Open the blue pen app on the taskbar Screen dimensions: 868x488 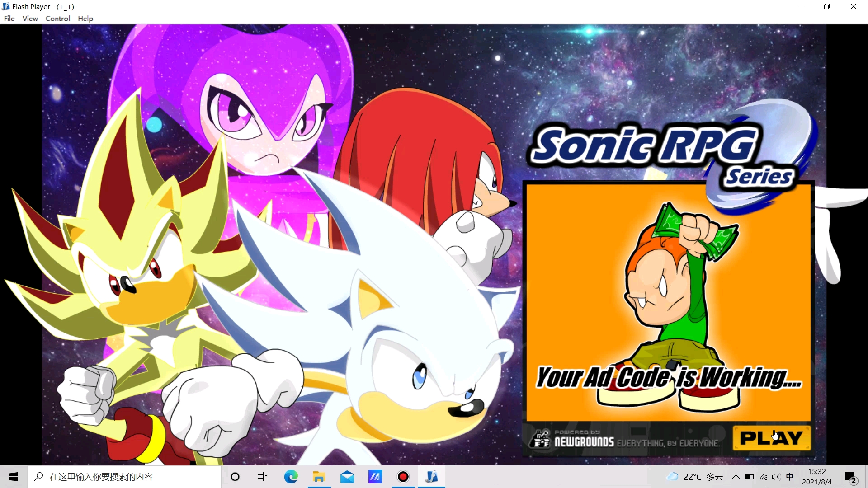pyautogui.click(x=375, y=477)
